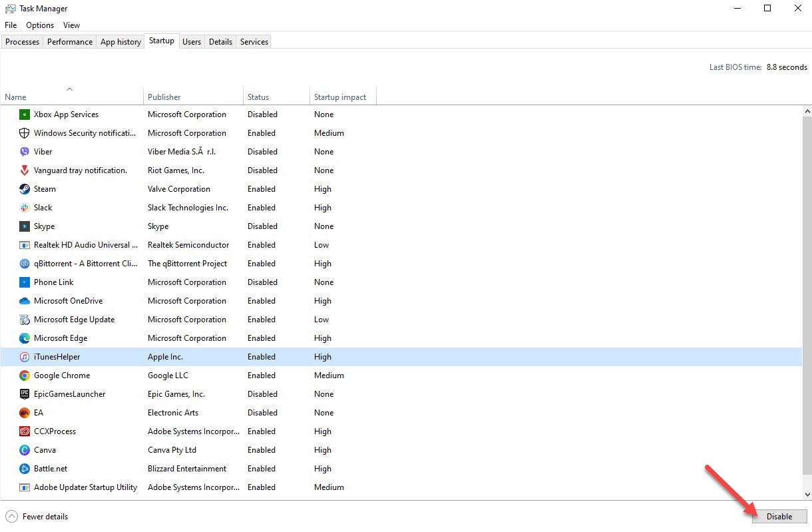Switch to the Users tab

[192, 42]
